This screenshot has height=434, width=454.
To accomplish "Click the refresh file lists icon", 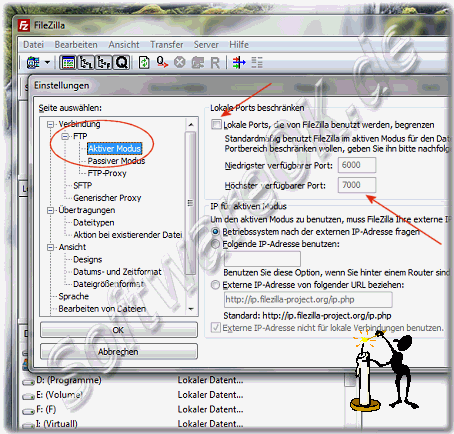I will (x=144, y=62).
